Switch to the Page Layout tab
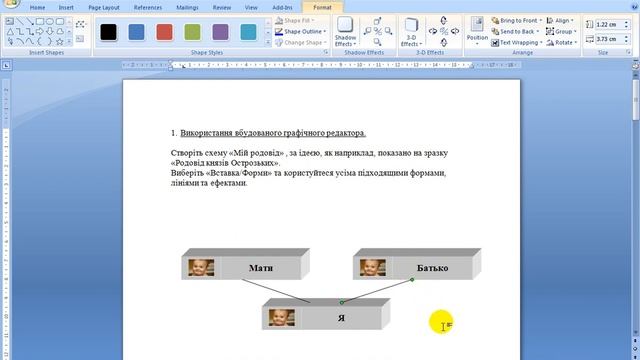The width and height of the screenshot is (640, 360). pyautogui.click(x=104, y=8)
